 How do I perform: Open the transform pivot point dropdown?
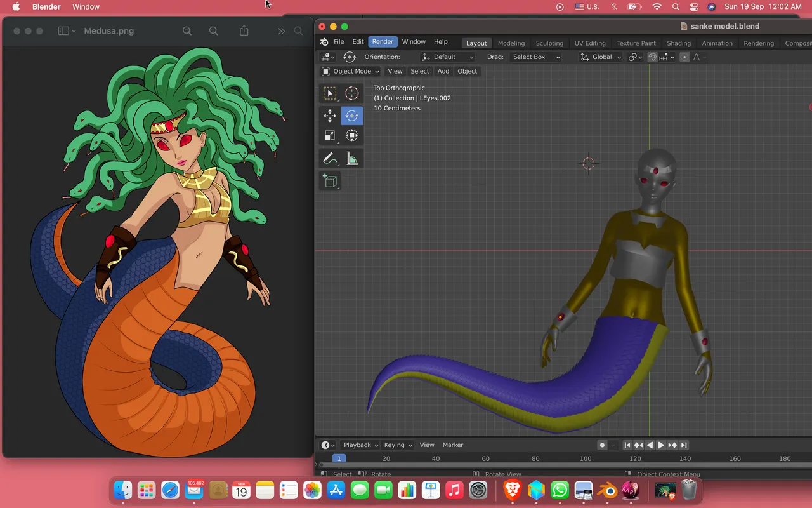coord(635,57)
